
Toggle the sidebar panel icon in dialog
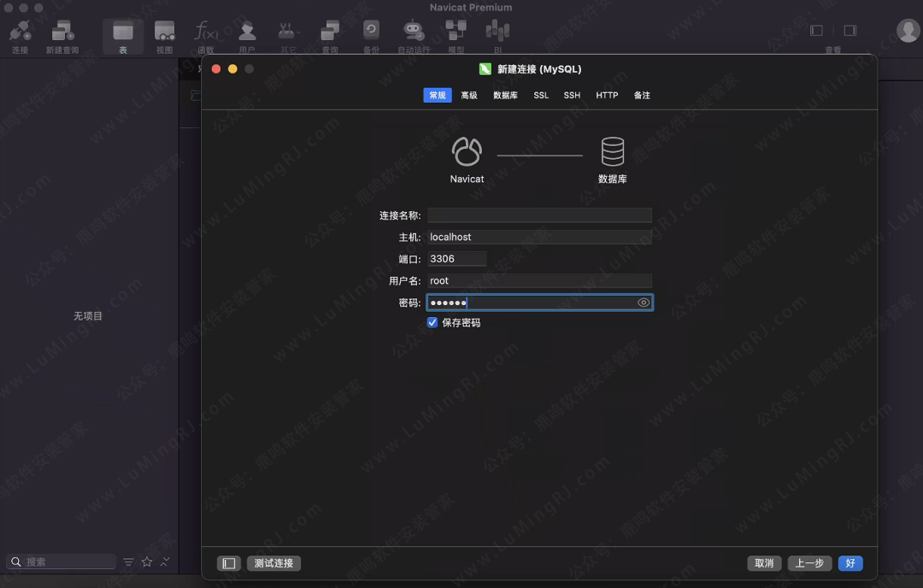pos(228,563)
